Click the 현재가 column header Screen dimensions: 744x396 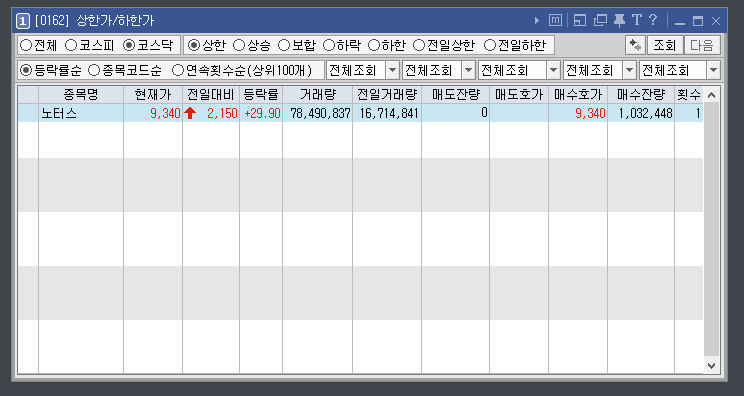(x=153, y=95)
